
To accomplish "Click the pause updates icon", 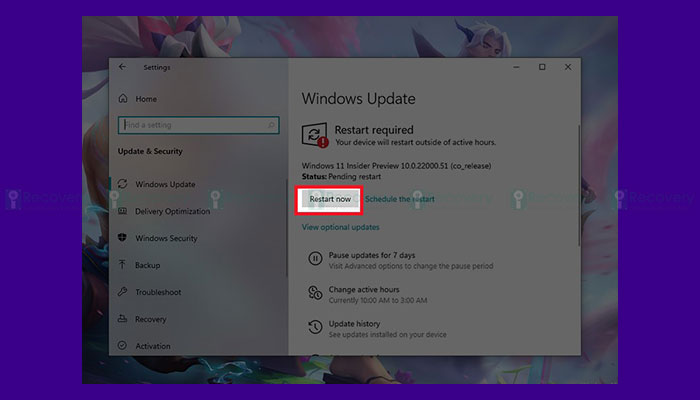I will [315, 258].
